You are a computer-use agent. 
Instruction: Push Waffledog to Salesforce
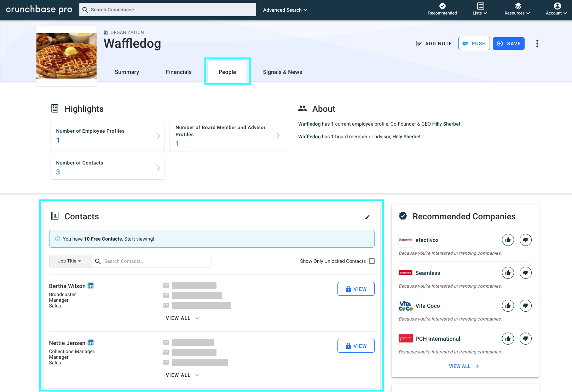coord(474,44)
